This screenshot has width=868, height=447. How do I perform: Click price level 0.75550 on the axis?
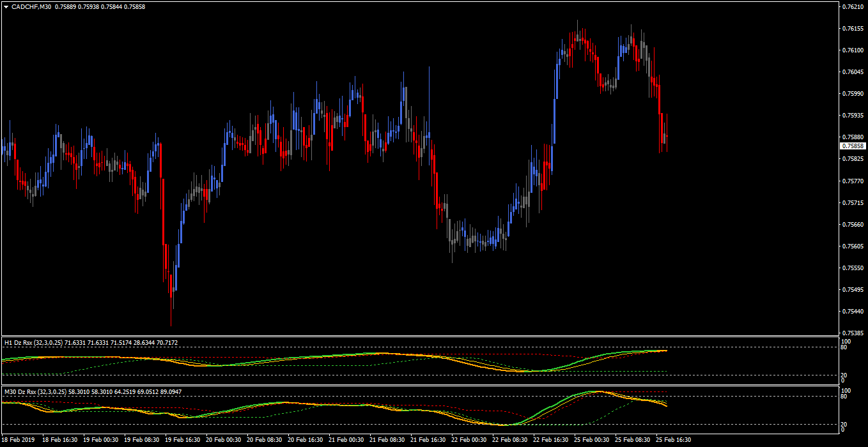click(852, 268)
